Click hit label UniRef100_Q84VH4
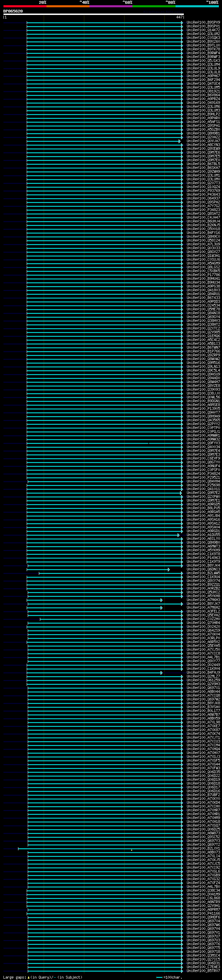The image size is (222, 980). point(203,481)
